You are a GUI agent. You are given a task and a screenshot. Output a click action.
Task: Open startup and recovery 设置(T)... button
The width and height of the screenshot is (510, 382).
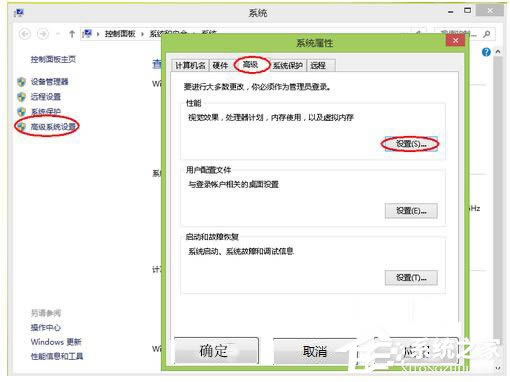pos(411,277)
